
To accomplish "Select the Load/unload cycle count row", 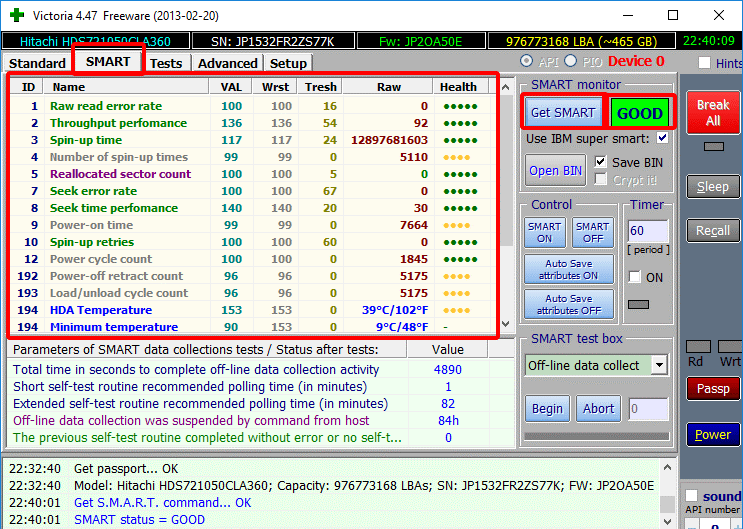I will [252, 293].
